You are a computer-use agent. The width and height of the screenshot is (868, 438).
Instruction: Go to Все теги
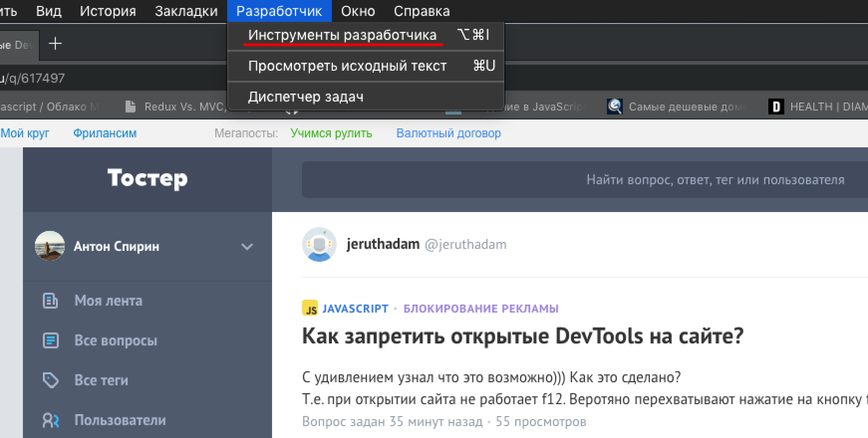point(101,380)
